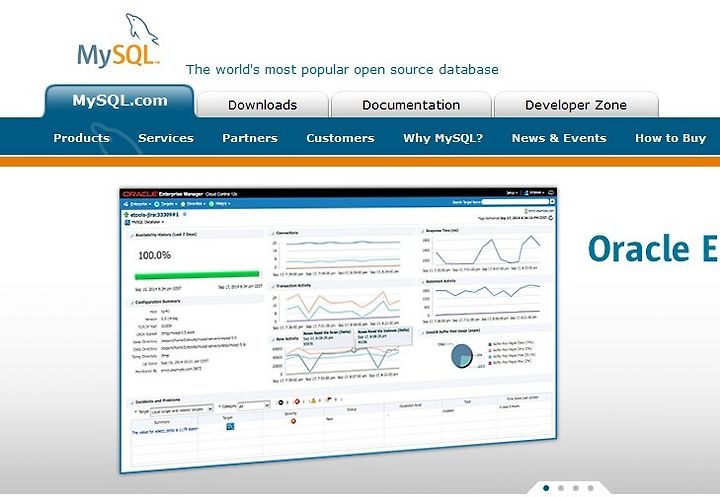Open News & Events in navigation
Screen dimensions: 720x497
coord(559,138)
